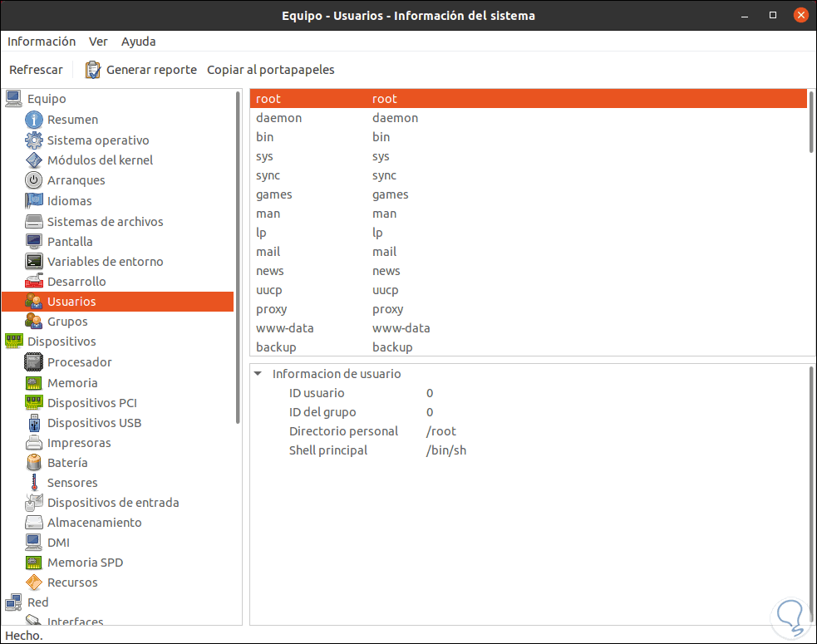Click the Refrescar toolbar button

tap(36, 70)
